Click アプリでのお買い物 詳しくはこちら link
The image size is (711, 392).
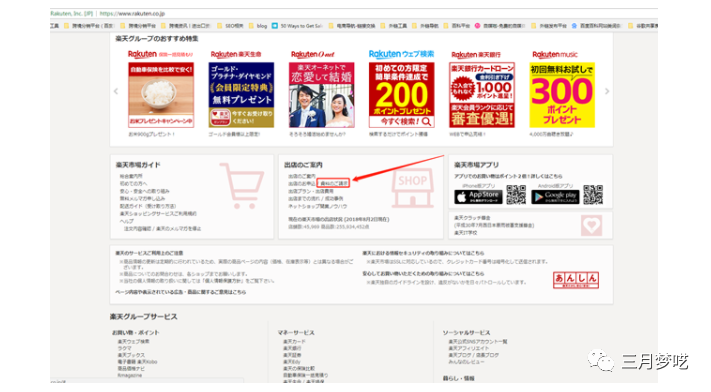(508, 176)
